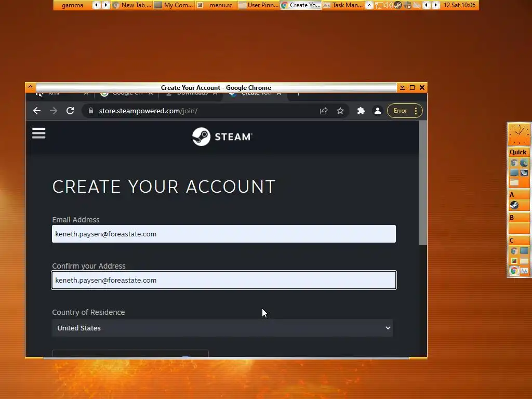Open the folder icon in Quick panel
This screenshot has height=399, width=532.
(x=514, y=182)
